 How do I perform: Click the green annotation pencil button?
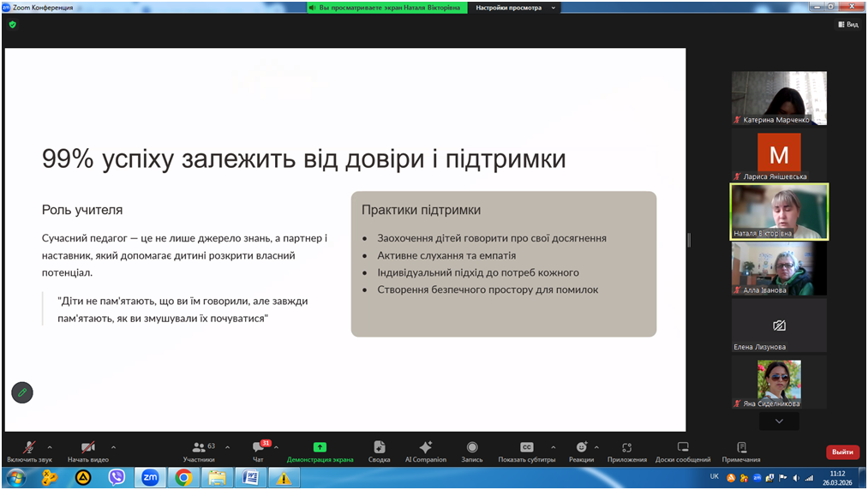[x=22, y=392]
